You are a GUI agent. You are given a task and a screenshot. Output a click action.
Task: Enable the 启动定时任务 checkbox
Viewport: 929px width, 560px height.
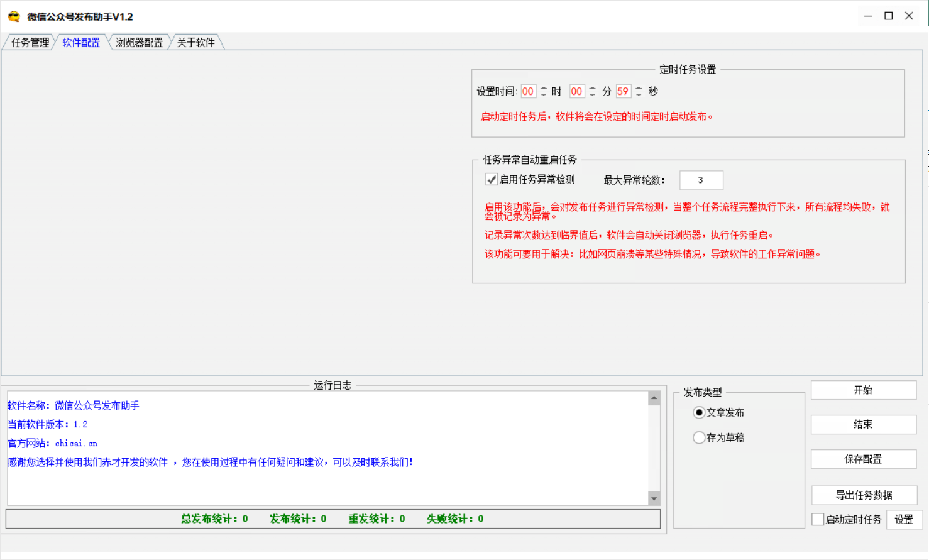coord(818,520)
